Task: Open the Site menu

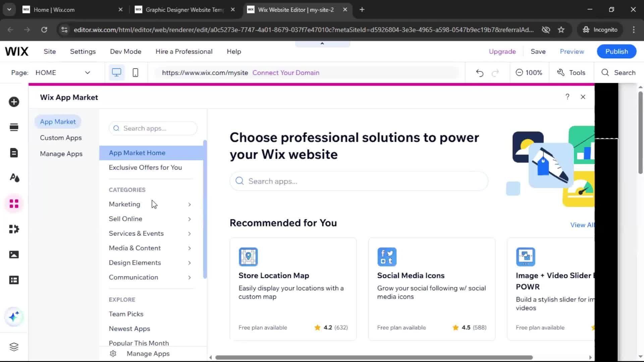Action: pyautogui.click(x=50, y=51)
